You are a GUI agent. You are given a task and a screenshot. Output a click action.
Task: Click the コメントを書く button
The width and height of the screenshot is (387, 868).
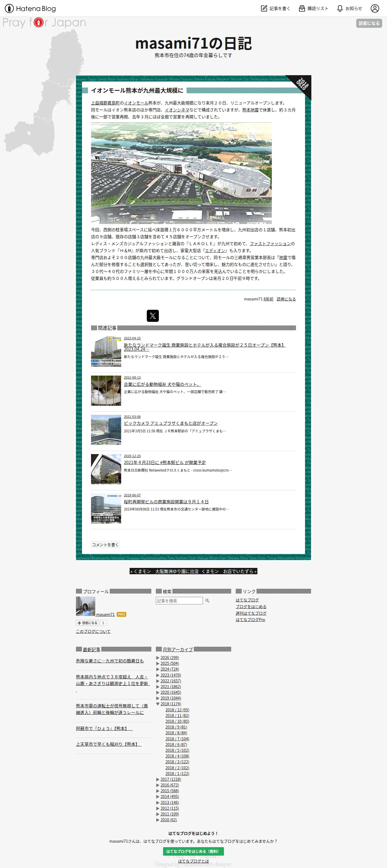tap(105, 545)
